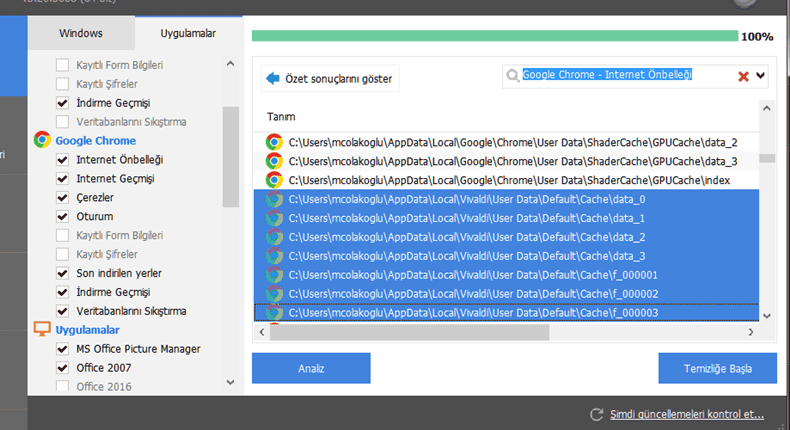Click the Google Chrome category heading

click(96, 141)
